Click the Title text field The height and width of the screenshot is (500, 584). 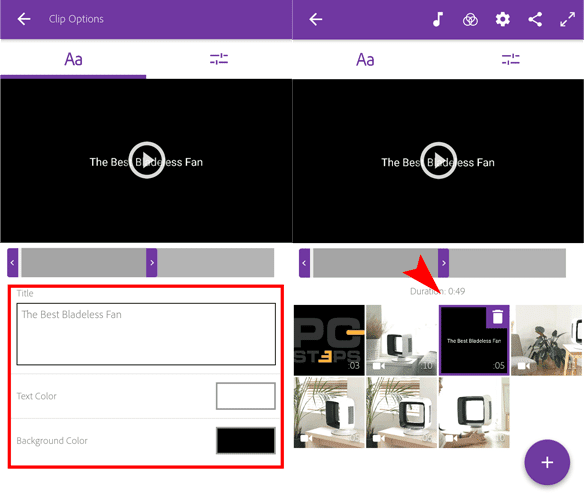146,334
